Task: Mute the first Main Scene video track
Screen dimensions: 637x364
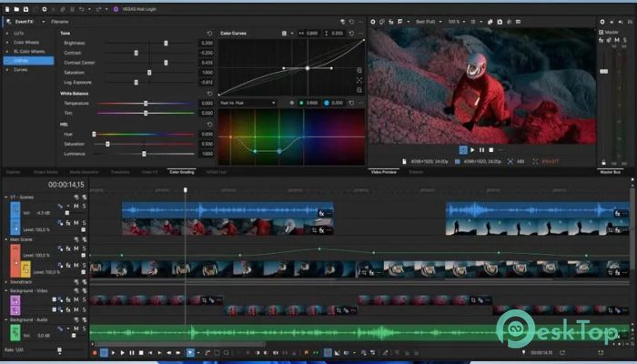Action: click(76, 248)
